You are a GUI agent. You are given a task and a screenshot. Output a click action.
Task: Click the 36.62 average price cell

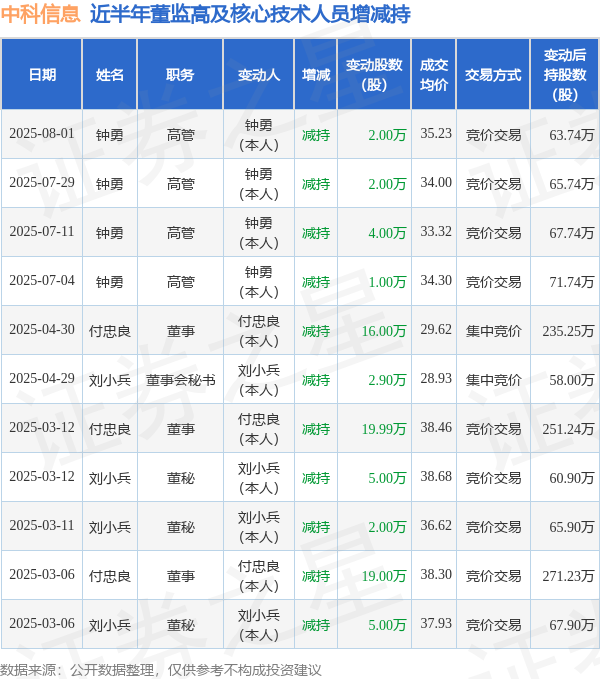(x=436, y=525)
